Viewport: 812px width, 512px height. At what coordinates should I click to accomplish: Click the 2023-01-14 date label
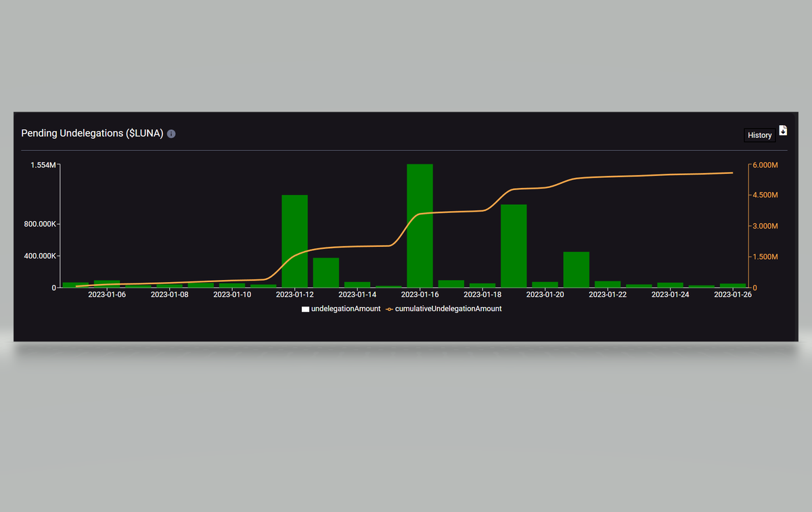[x=357, y=295]
